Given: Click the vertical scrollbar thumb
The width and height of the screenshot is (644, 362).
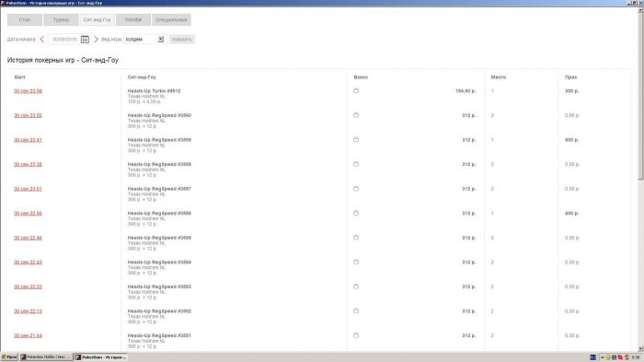Looking at the screenshot, I should [x=640, y=94].
